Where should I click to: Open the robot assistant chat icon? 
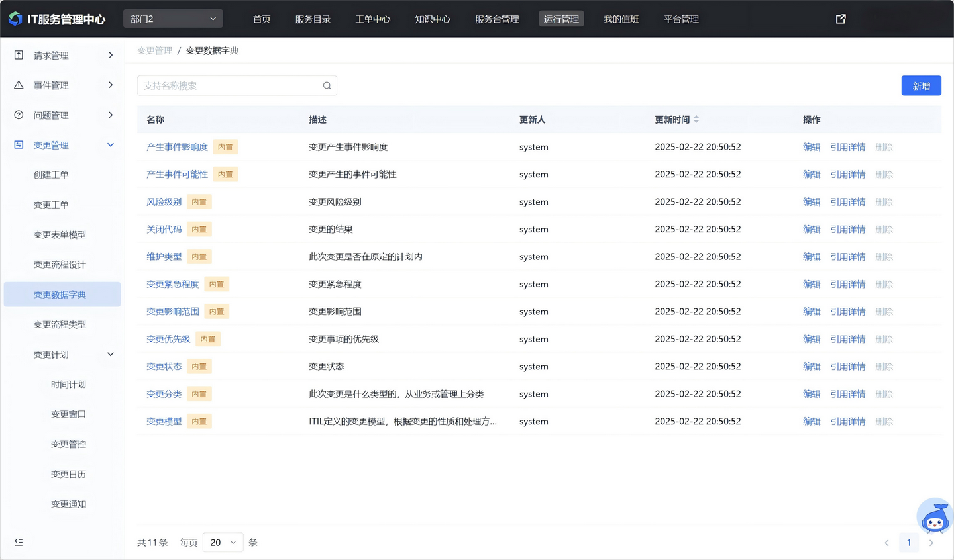pyautogui.click(x=935, y=517)
